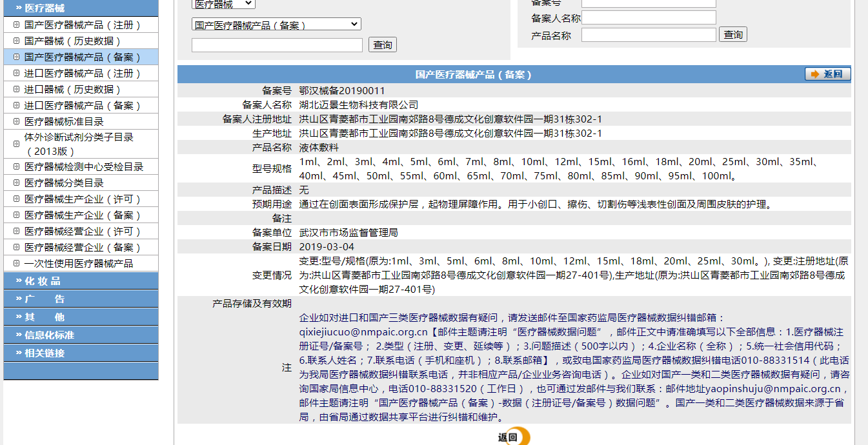868x445 pixels.
Task: Focus the 备案人名称 input field
Action: pyautogui.click(x=649, y=18)
